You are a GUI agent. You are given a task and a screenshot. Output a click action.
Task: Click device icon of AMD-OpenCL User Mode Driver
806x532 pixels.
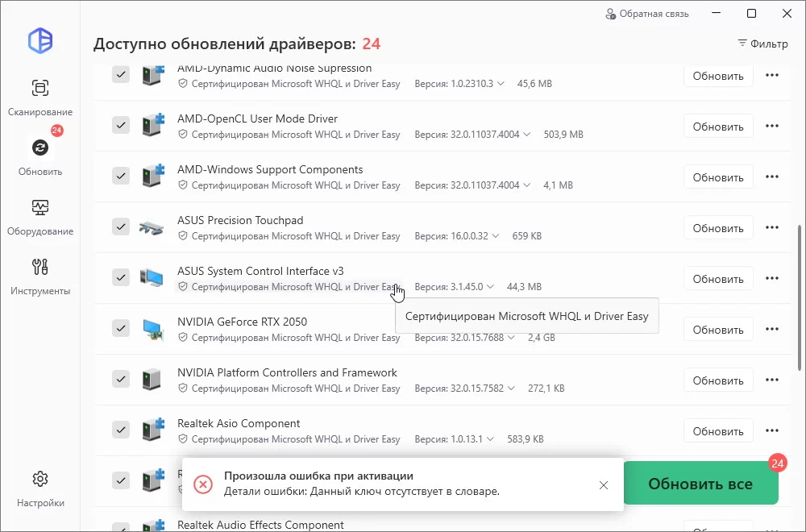152,125
